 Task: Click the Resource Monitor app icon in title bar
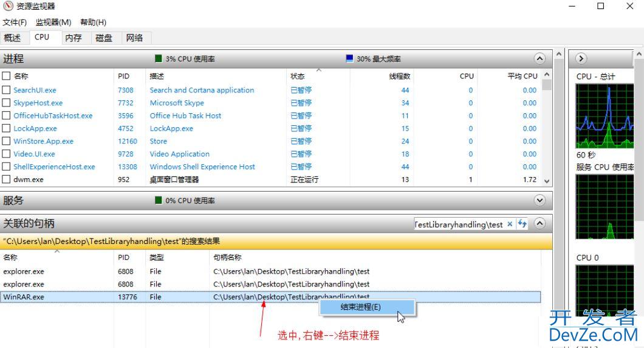tap(9, 6)
